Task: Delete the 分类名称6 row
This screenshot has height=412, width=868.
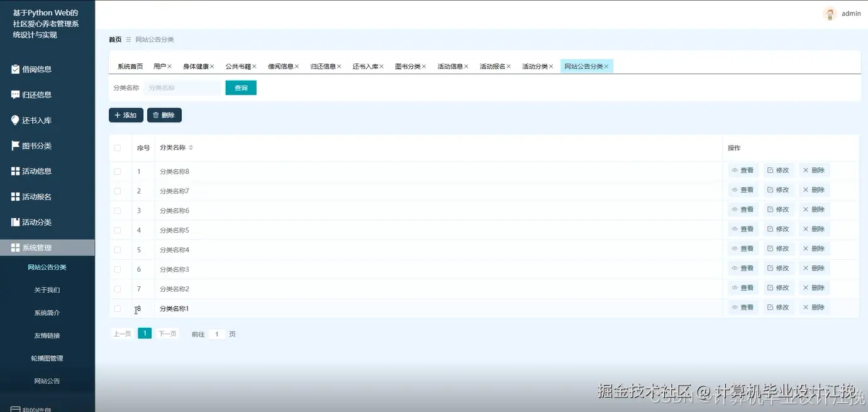Action: point(815,209)
